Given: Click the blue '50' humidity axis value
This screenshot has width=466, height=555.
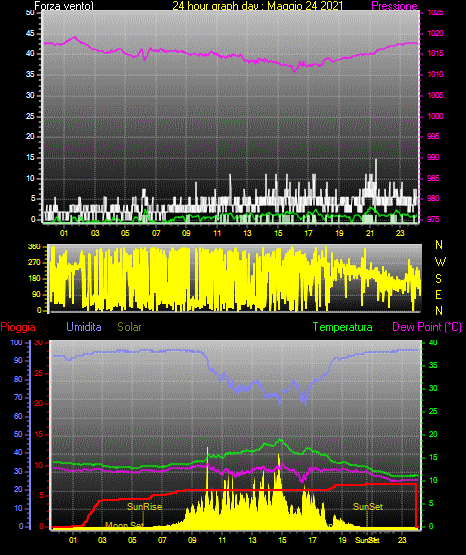Looking at the screenshot, I should pyautogui.click(x=18, y=434).
